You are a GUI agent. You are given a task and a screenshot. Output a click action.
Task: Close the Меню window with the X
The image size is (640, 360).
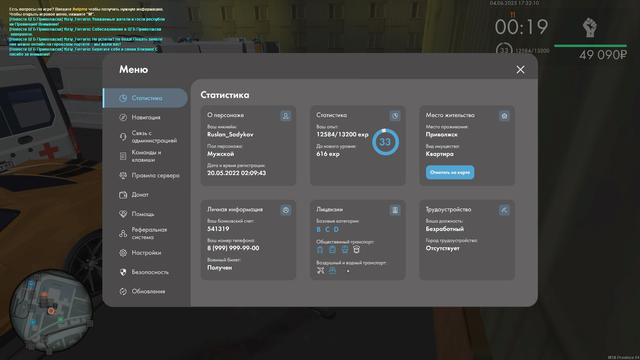pyautogui.click(x=520, y=70)
